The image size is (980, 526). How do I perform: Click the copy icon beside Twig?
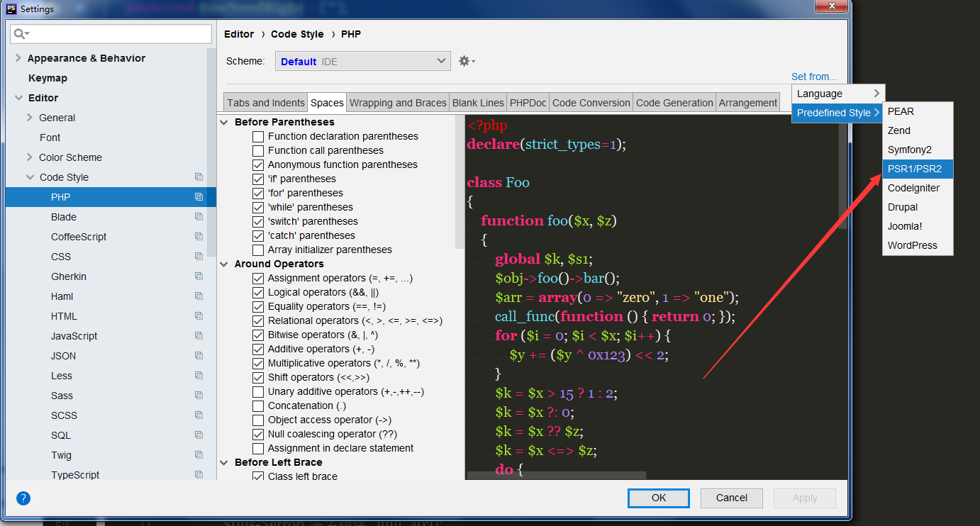[199, 455]
